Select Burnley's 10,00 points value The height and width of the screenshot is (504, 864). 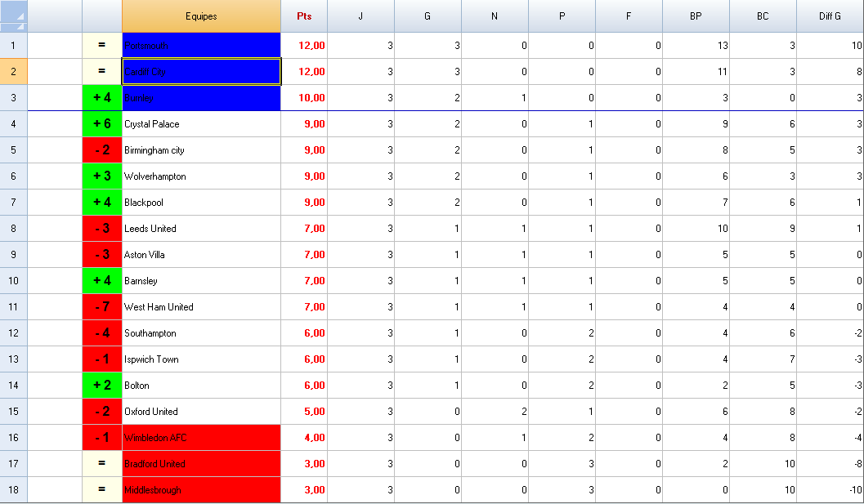click(x=304, y=97)
